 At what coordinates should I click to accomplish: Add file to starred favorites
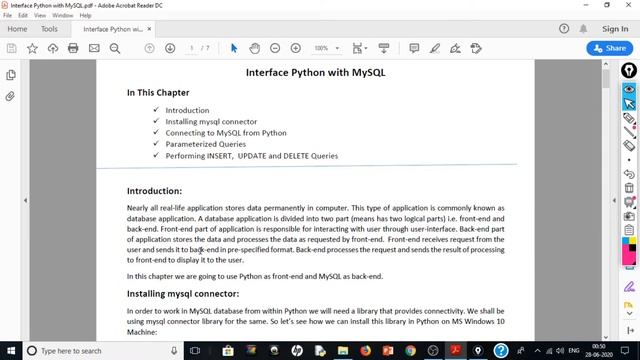32,49
